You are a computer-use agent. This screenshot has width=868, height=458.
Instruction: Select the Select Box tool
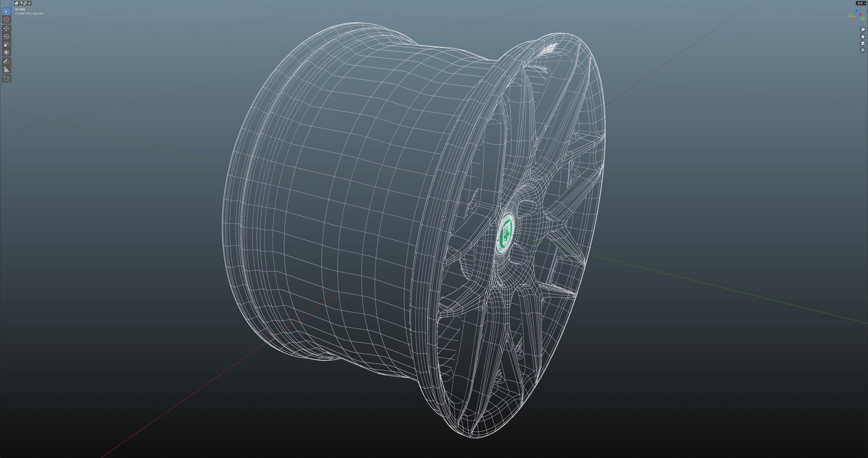point(6,12)
